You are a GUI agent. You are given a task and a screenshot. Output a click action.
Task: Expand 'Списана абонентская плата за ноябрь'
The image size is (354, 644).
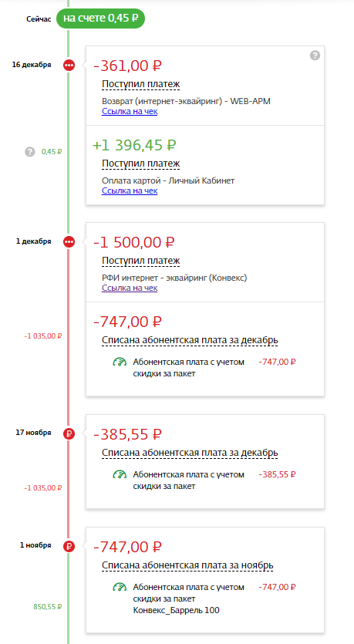pyautogui.click(x=187, y=565)
